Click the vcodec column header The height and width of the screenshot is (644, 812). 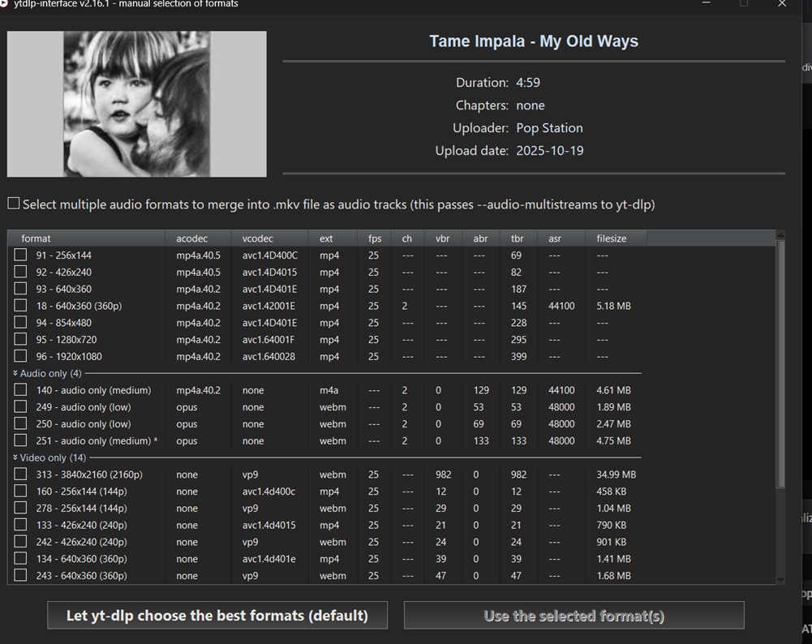(269, 238)
